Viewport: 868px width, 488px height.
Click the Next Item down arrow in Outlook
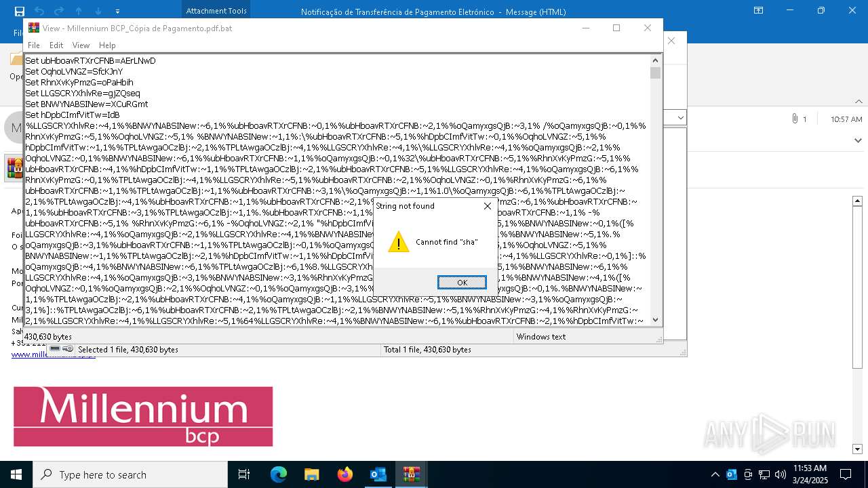98,11
